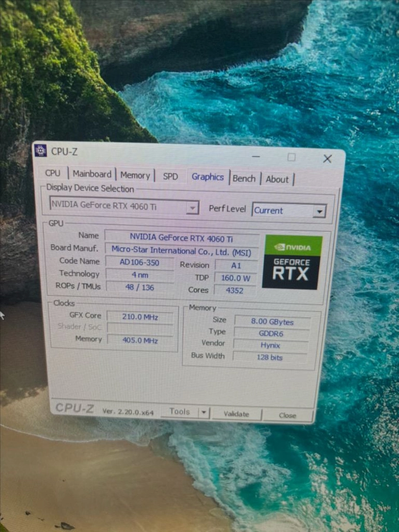Expand the Display Device Selection dropdown arrow
The height and width of the screenshot is (532, 399).
(193, 207)
